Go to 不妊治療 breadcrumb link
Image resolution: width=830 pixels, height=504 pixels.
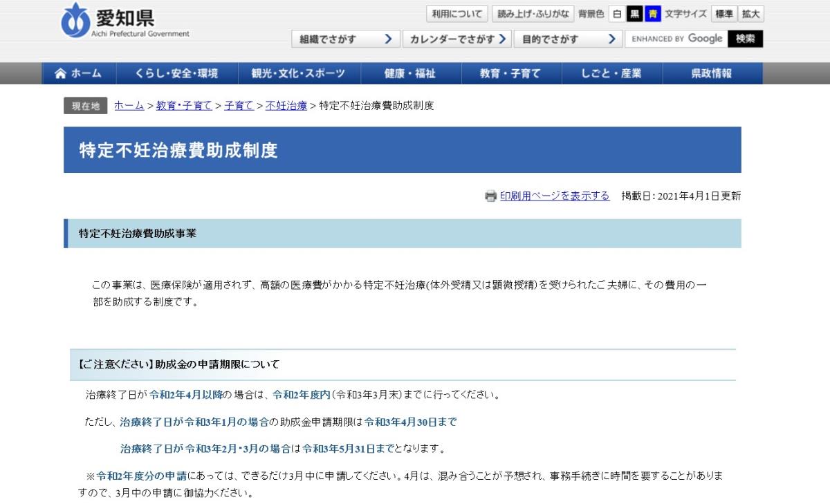click(x=286, y=106)
